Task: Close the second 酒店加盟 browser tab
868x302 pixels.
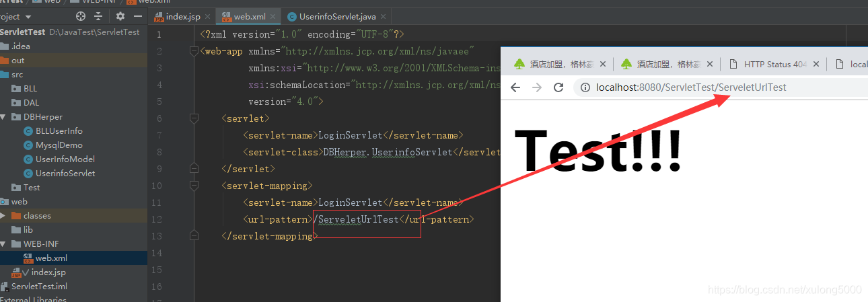Action: 709,65
